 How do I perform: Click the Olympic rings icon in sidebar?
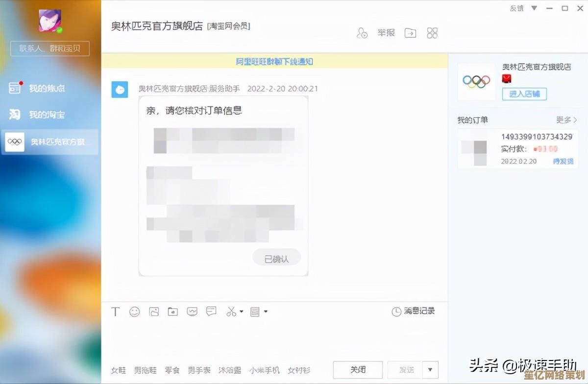[x=15, y=142]
